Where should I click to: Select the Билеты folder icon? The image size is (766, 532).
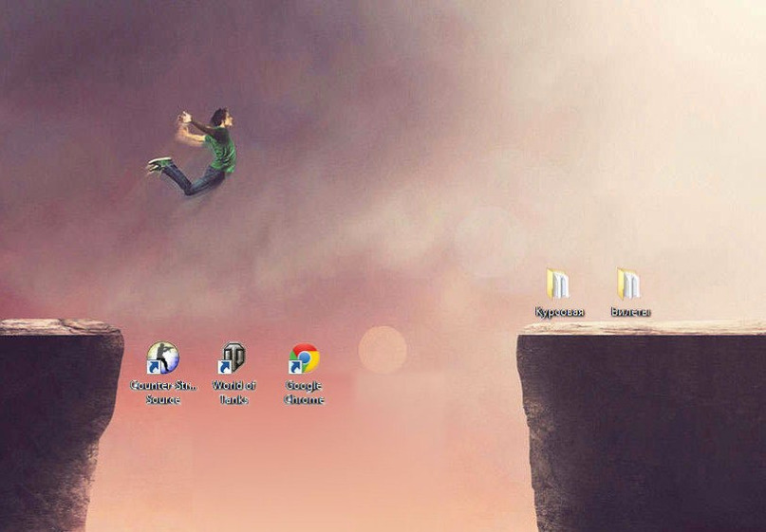pyautogui.click(x=628, y=284)
